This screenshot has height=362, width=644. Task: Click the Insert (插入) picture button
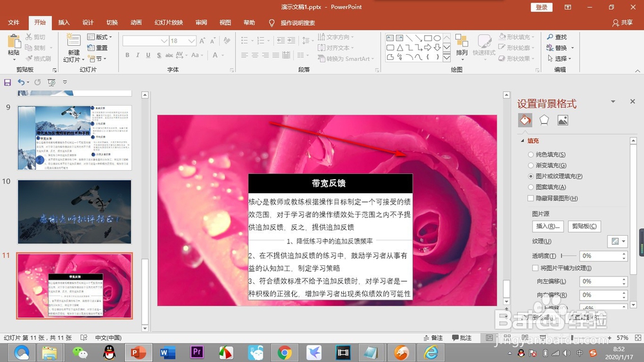click(548, 226)
